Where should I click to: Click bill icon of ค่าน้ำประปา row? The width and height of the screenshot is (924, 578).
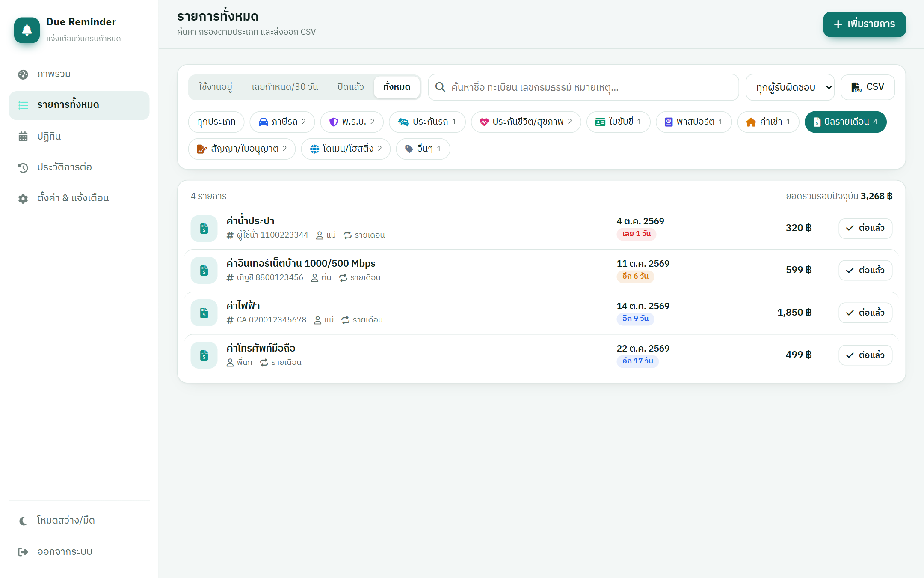(x=204, y=228)
